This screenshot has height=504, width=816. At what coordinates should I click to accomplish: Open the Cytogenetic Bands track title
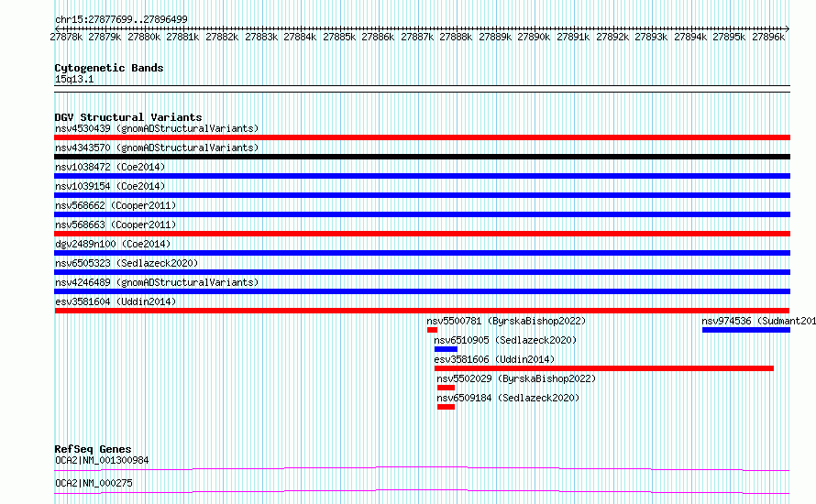pyautogui.click(x=109, y=68)
